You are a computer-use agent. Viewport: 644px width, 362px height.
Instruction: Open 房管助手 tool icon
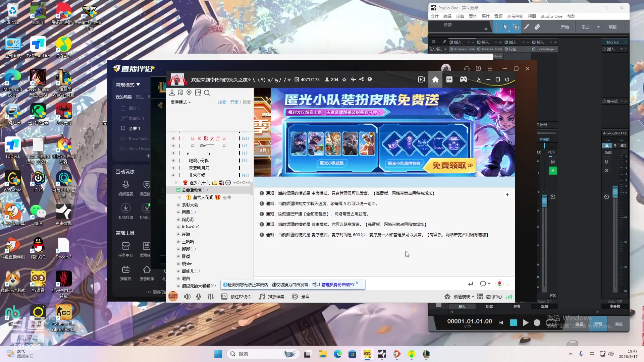[x=147, y=273]
